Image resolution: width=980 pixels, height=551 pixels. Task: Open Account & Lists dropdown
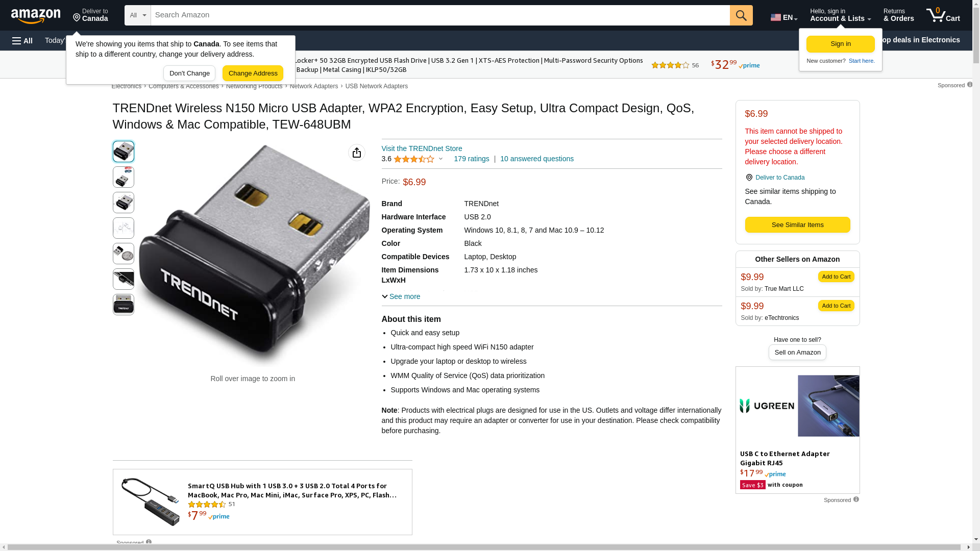(840, 15)
